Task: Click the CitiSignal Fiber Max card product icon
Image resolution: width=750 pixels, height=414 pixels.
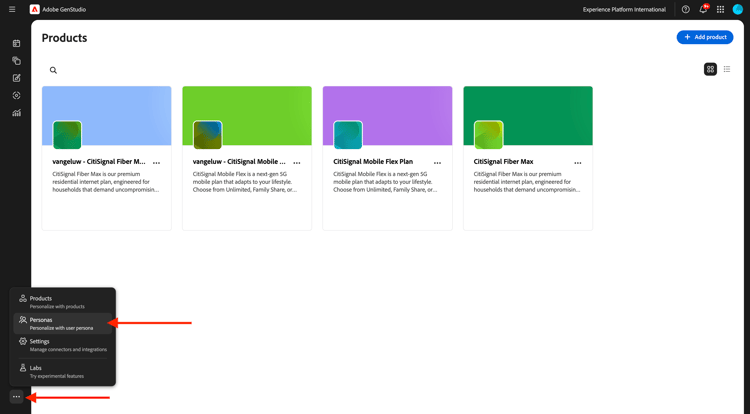Action: (x=488, y=135)
